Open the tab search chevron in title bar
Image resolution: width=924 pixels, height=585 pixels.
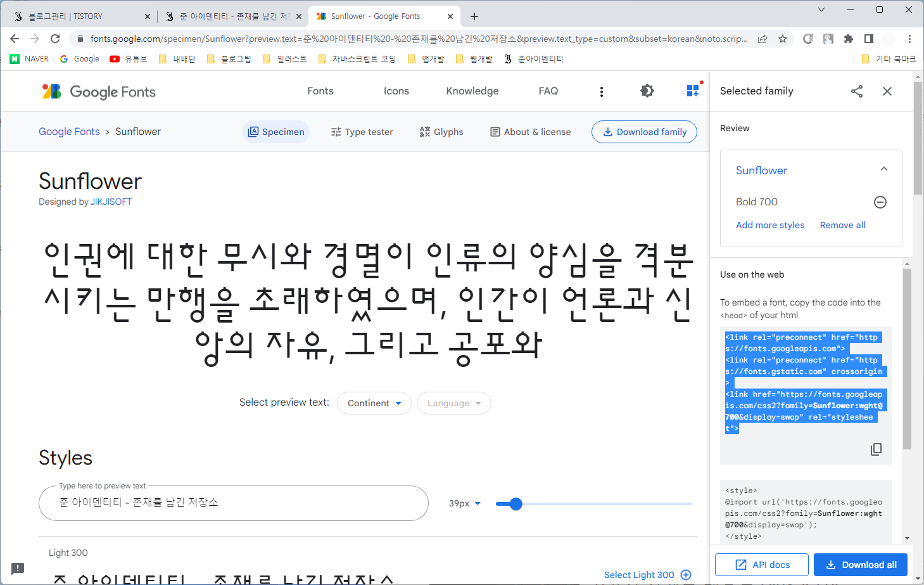click(821, 10)
